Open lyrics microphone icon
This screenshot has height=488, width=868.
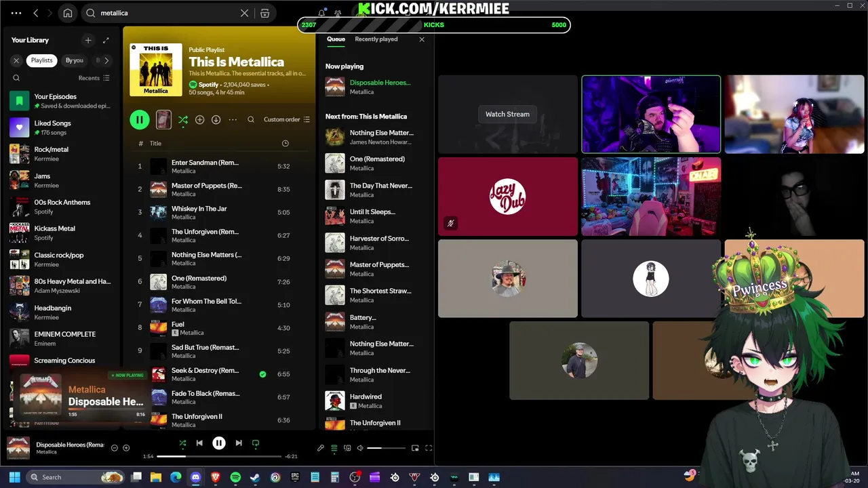pos(321,448)
